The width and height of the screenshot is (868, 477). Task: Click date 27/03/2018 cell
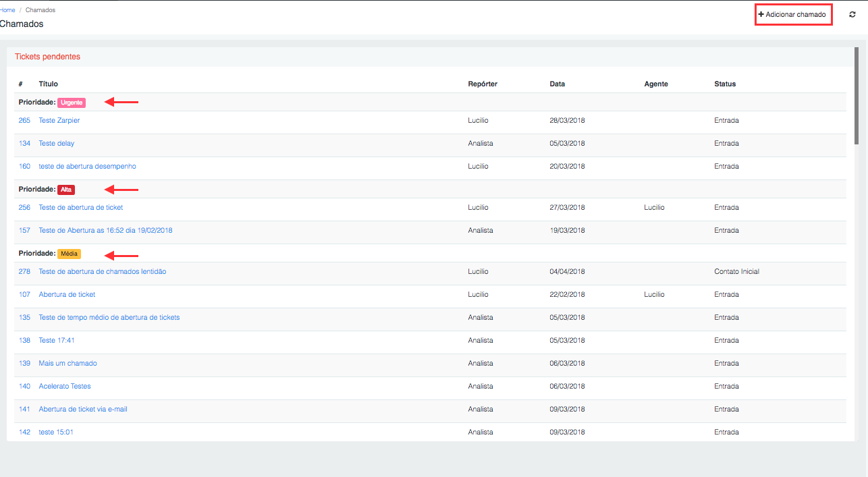pyautogui.click(x=568, y=207)
